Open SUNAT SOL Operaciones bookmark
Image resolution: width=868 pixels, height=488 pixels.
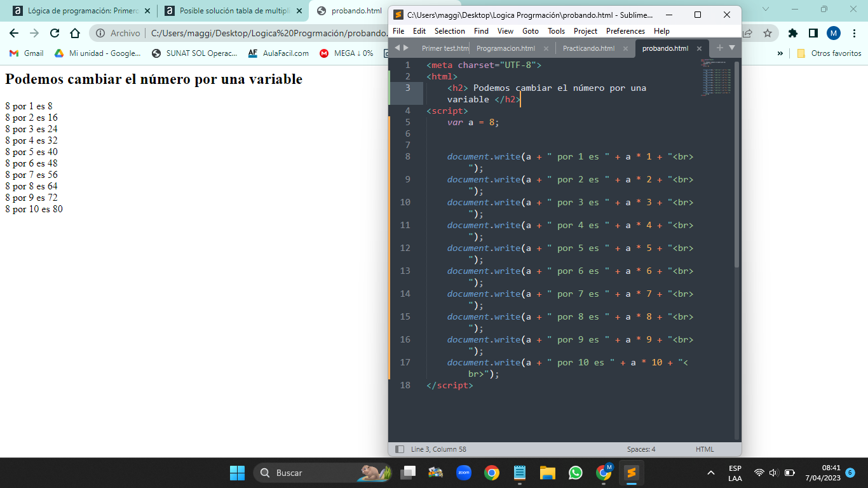point(194,53)
